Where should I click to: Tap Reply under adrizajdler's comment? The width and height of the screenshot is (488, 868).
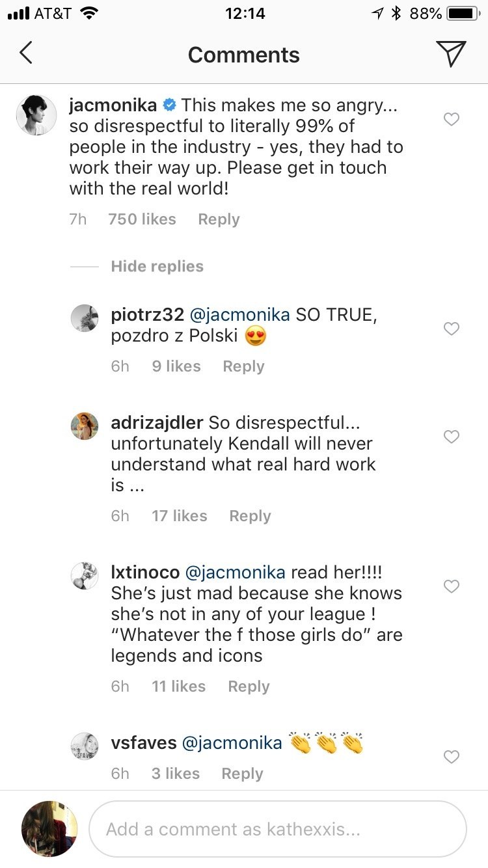click(250, 516)
